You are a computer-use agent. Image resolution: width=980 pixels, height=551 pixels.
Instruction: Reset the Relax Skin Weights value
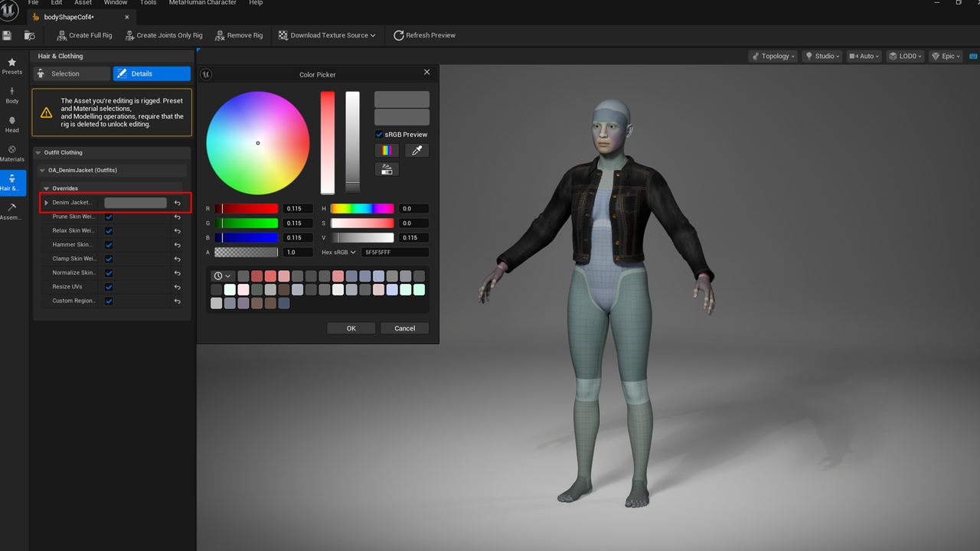[178, 230]
